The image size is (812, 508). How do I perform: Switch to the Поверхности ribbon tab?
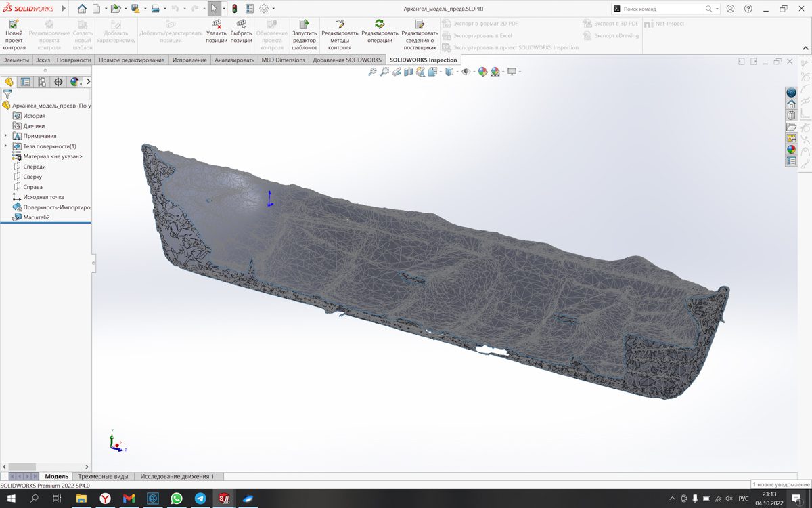(74, 60)
